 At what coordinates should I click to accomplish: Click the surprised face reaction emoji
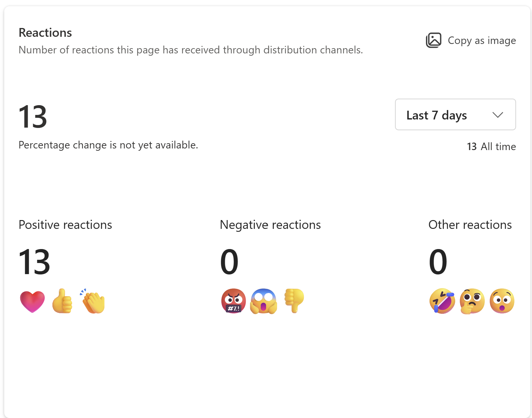click(502, 301)
